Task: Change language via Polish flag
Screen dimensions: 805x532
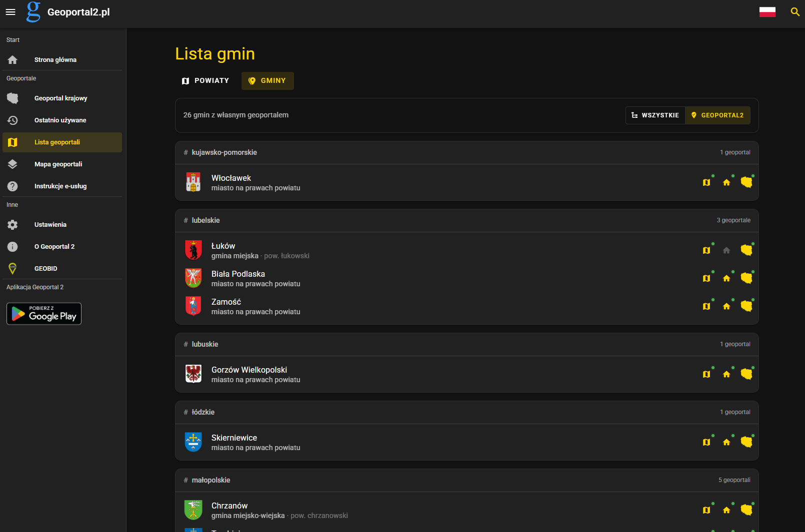Action: coord(767,12)
